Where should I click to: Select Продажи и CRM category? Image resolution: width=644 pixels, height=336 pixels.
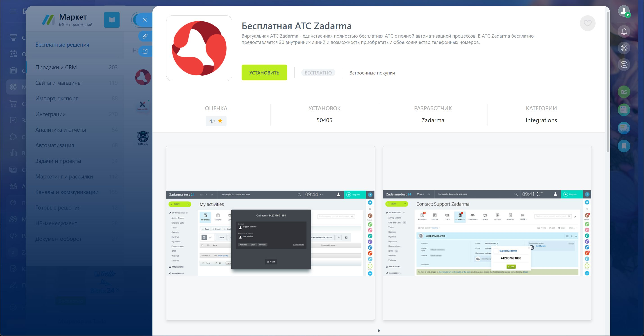(x=76, y=68)
